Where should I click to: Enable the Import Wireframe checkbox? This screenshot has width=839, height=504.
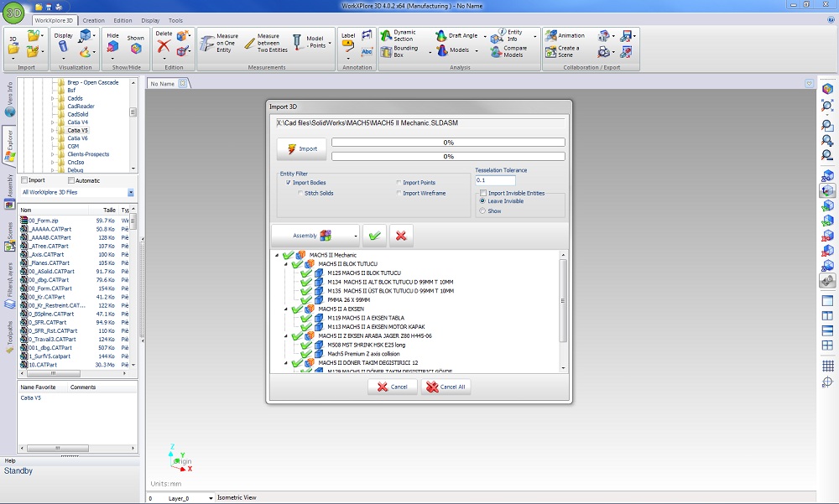pyautogui.click(x=399, y=193)
